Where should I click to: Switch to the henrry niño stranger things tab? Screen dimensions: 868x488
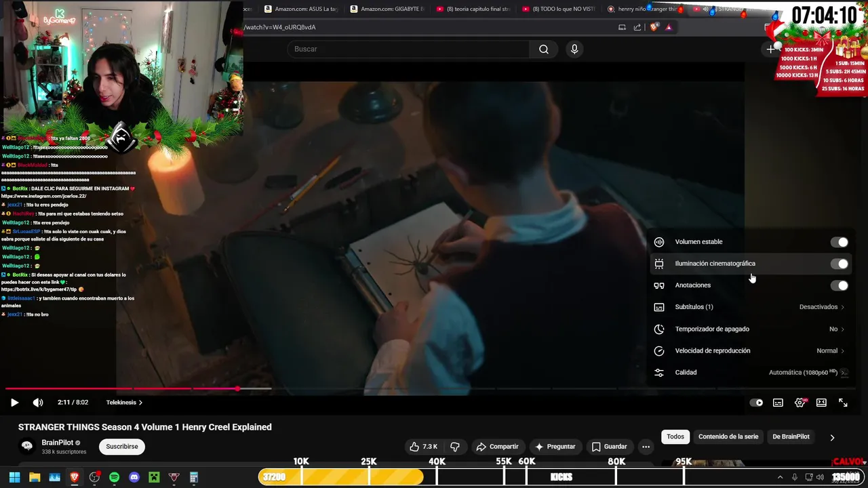[x=644, y=9]
